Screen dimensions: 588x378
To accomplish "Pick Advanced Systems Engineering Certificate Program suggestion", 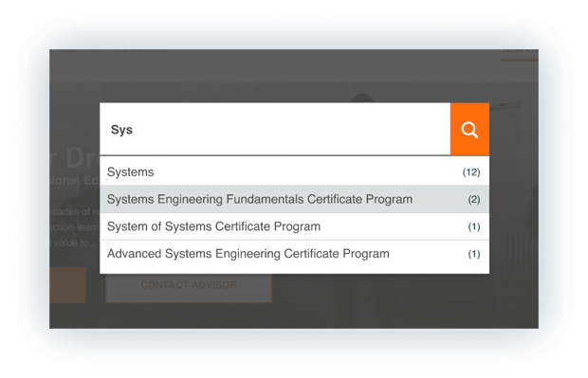I will click(x=294, y=254).
